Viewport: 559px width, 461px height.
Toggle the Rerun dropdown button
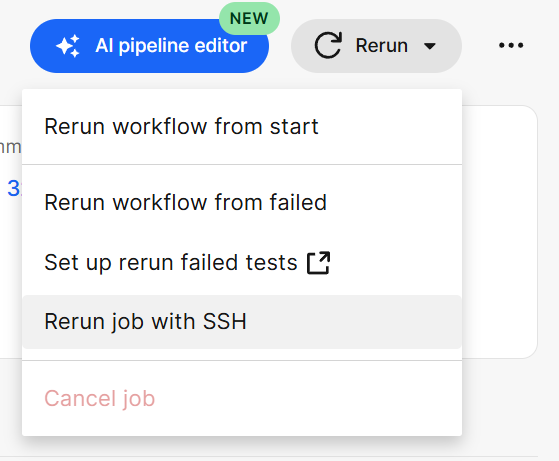[x=376, y=46]
